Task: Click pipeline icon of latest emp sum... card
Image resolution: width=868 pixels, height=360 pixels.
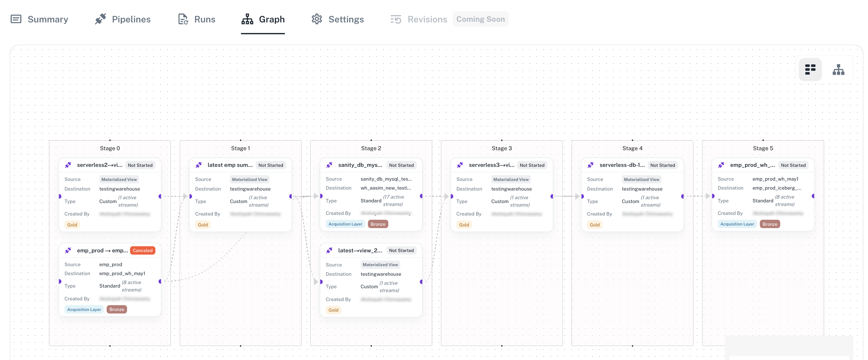Action: (199, 165)
